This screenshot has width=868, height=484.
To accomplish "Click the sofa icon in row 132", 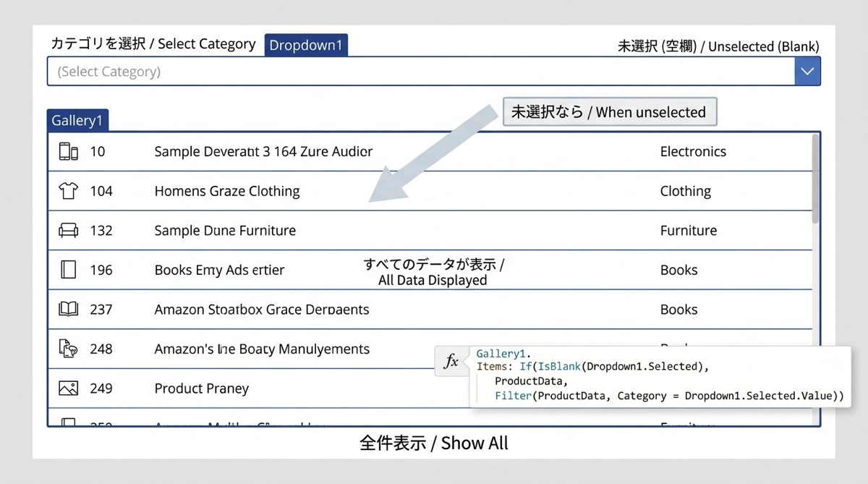I will coord(68,231).
